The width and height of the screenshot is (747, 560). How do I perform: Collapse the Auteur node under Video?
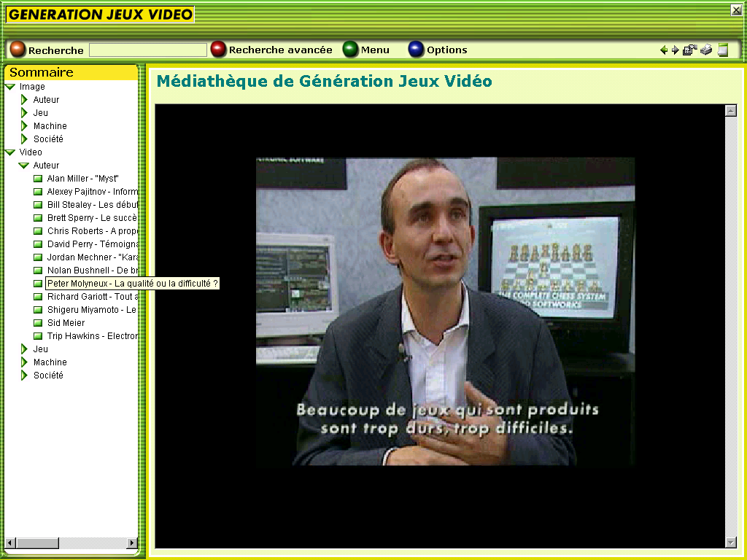pos(24,166)
